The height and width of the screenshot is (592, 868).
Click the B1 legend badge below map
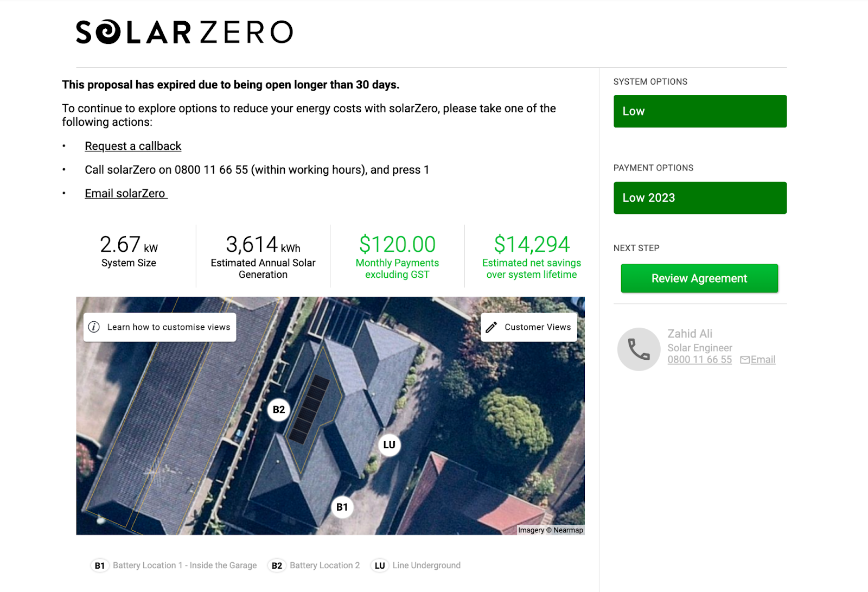pos(100,565)
